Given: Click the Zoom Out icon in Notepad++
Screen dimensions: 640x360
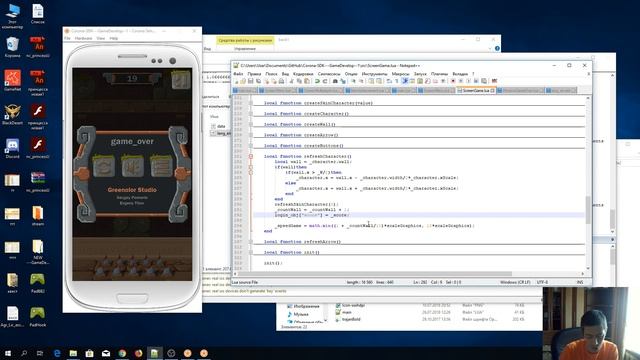Looking at the screenshot, I should 361,81.
